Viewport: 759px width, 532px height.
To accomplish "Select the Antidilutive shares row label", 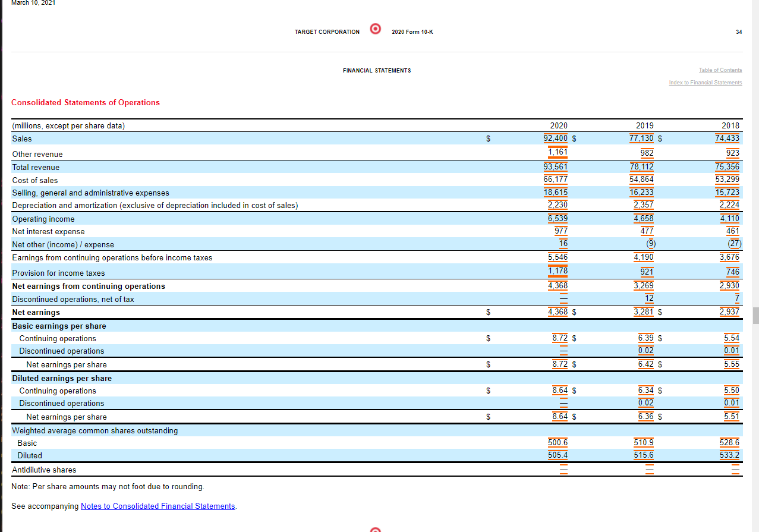I will (x=44, y=470).
